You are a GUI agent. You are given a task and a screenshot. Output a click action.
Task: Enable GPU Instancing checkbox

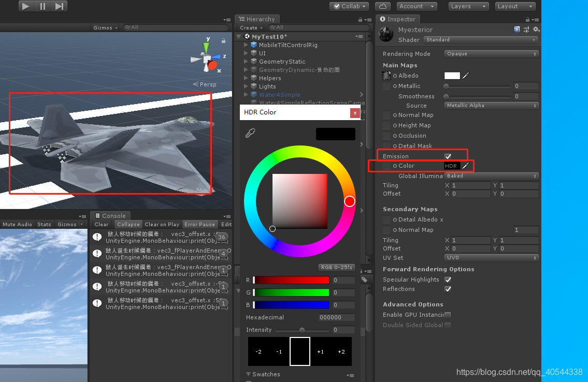448,315
